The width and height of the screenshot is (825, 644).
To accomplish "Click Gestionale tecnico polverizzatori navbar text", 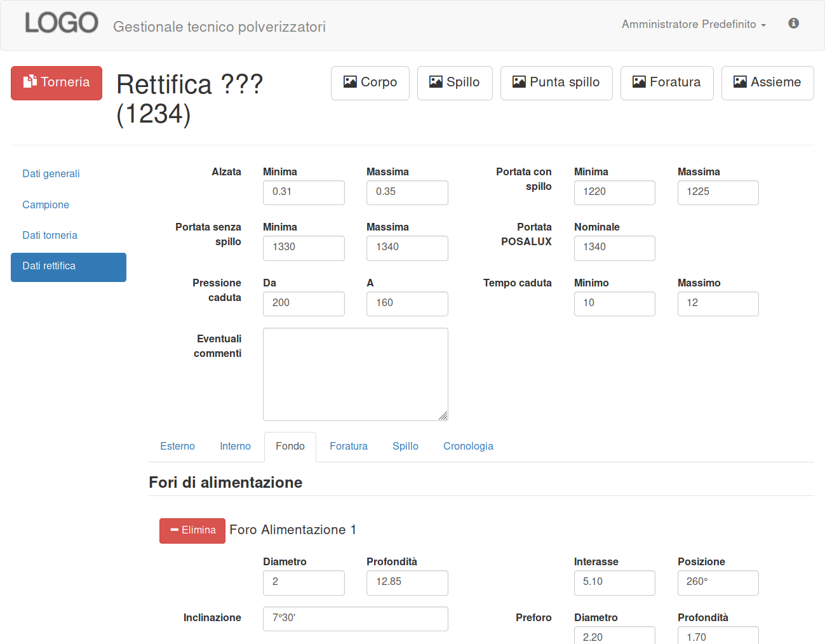I will coord(219,27).
